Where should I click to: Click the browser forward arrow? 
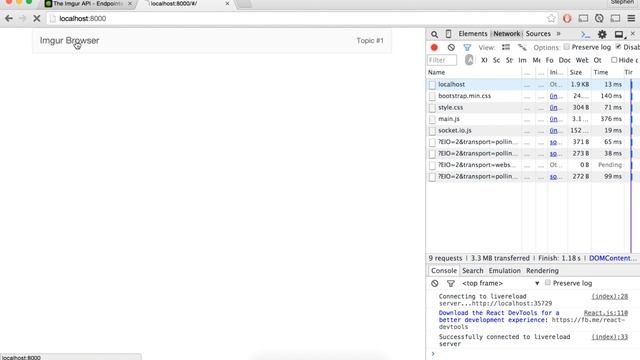point(22,18)
